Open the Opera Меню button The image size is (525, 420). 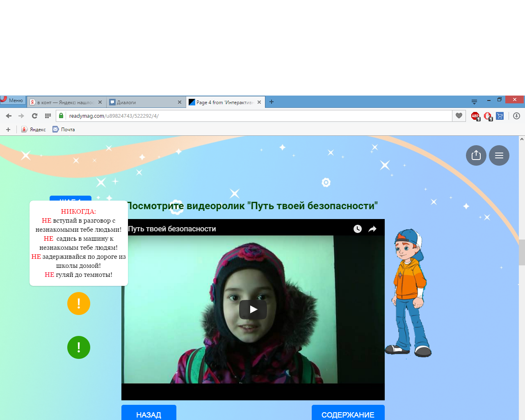tap(13, 100)
